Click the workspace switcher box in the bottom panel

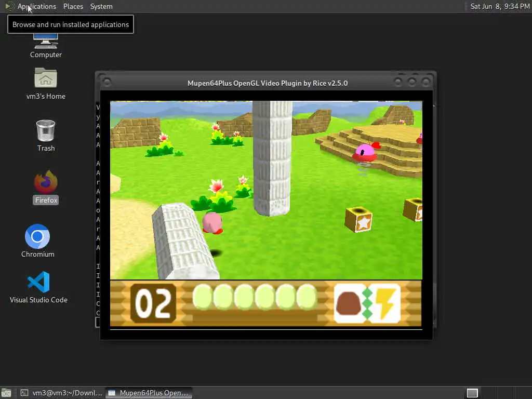tap(472, 393)
